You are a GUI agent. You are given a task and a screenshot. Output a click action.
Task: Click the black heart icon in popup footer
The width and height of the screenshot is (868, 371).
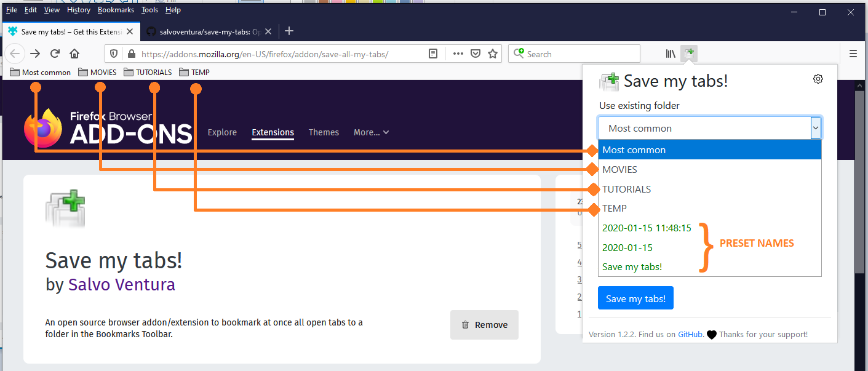point(712,335)
